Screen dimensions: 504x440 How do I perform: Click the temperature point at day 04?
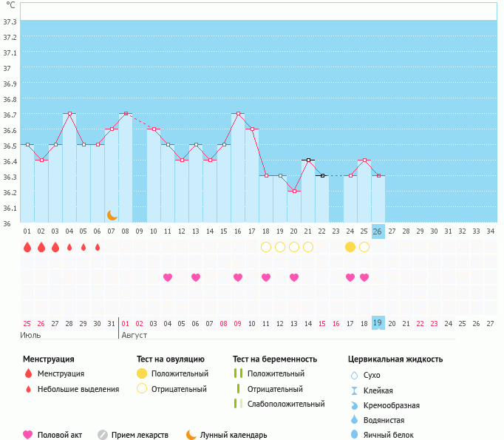[69, 114]
